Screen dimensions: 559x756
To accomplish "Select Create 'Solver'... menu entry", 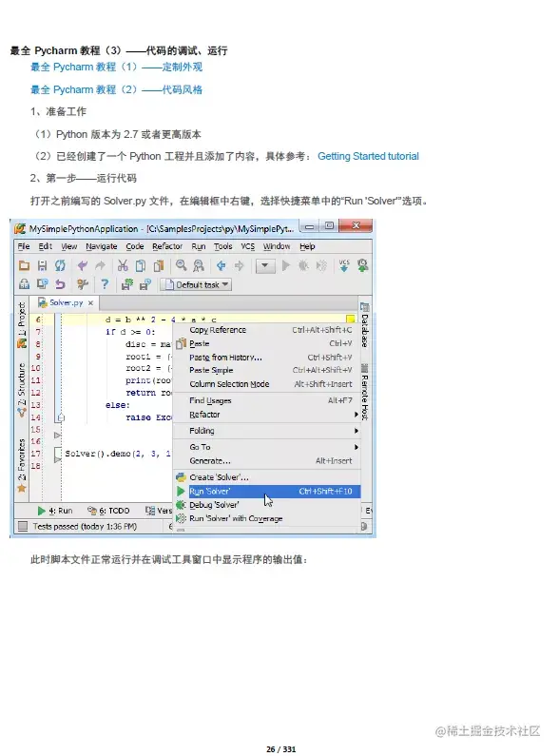I will (267, 477).
